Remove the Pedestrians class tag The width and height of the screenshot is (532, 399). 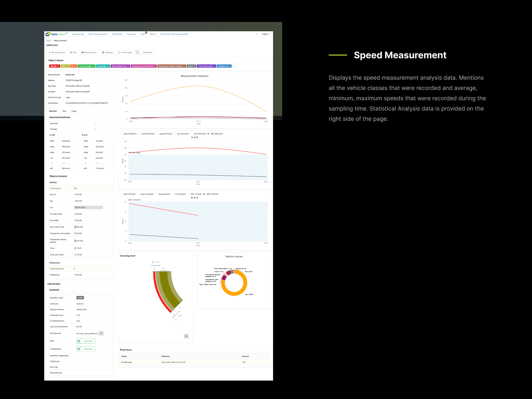pos(230,66)
